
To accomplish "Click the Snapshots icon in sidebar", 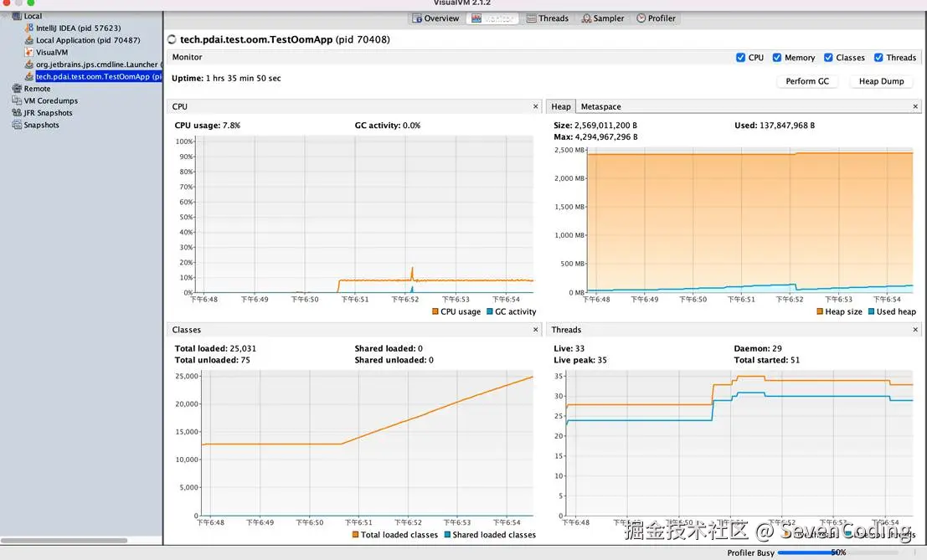I will point(17,125).
